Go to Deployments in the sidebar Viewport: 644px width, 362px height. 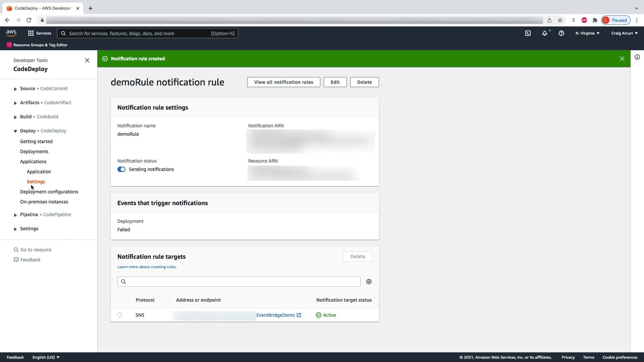click(34, 152)
